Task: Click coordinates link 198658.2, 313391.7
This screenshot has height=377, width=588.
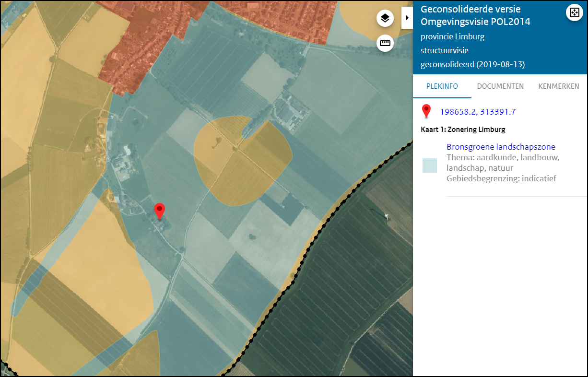Action: (x=478, y=112)
